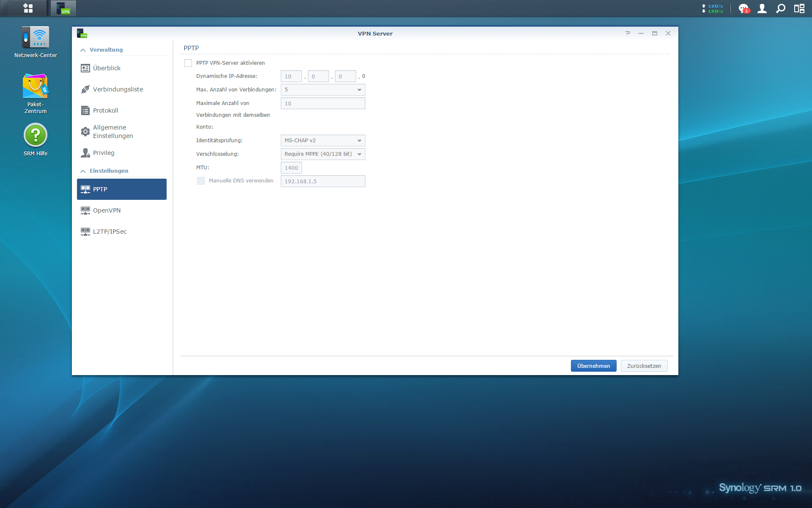812x508 pixels.
Task: Open the Identitätsprüfung MS-CHAP v2 dropdown
Action: click(323, 141)
